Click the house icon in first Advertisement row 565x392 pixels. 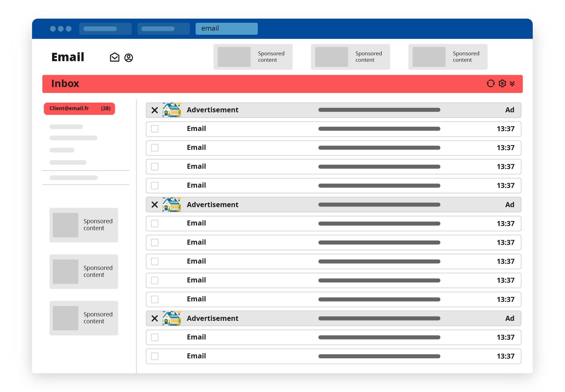point(172,110)
